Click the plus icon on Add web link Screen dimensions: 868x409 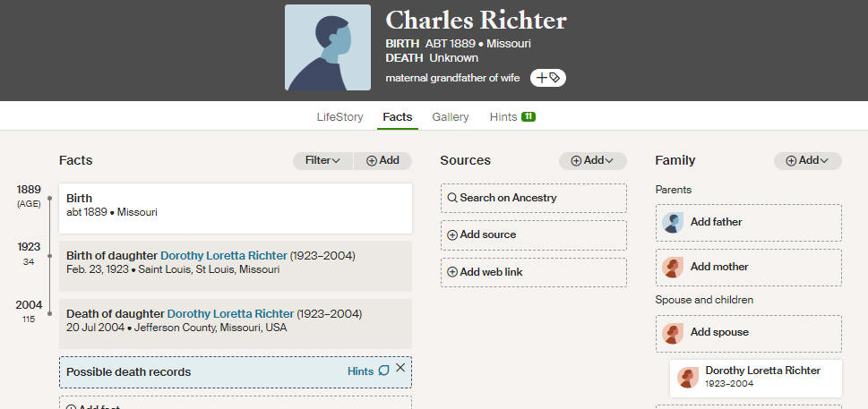coord(452,272)
